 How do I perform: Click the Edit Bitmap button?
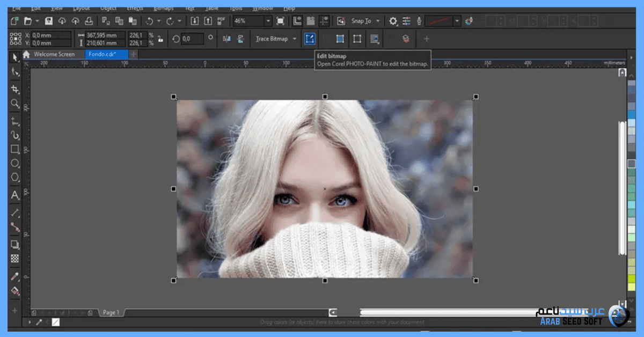coord(310,39)
